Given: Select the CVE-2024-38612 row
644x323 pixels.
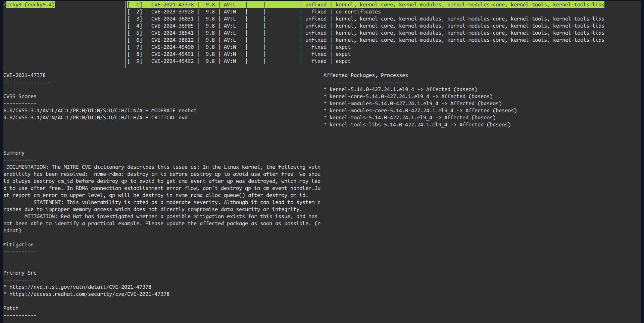Looking at the screenshot, I should coord(172,40).
